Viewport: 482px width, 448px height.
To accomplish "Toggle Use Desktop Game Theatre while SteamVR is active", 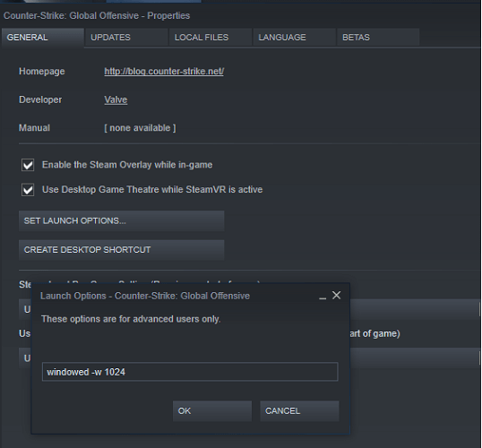I will tap(28, 189).
